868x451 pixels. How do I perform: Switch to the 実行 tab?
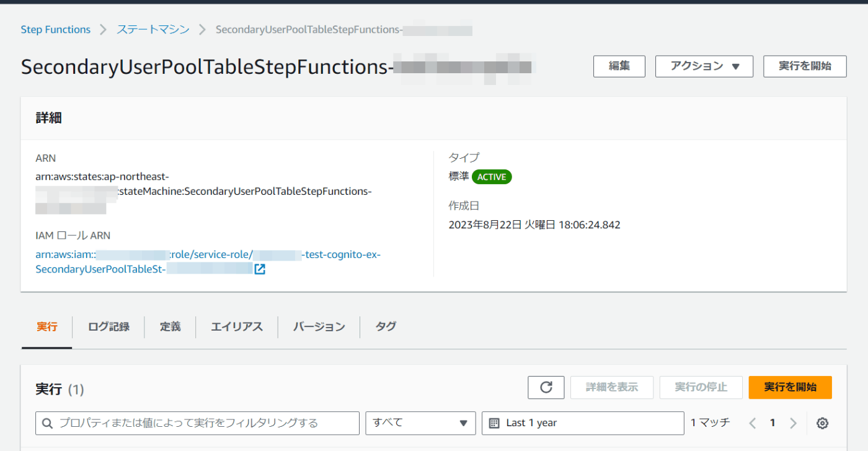46,326
